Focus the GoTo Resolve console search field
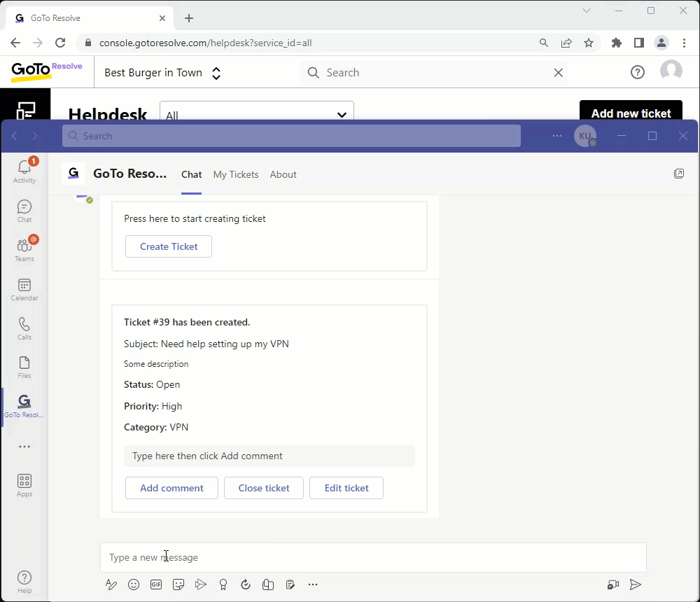Image resolution: width=700 pixels, height=602 pixels. pos(433,73)
